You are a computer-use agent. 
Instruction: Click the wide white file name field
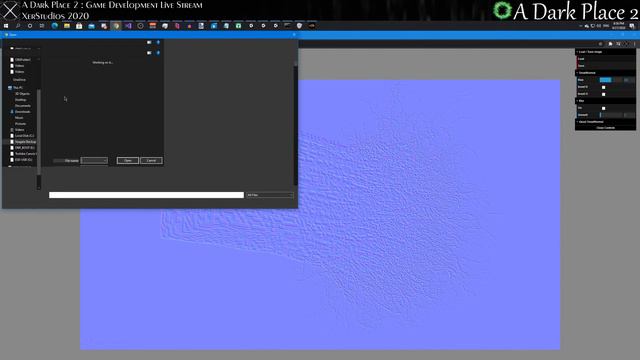click(x=146, y=195)
